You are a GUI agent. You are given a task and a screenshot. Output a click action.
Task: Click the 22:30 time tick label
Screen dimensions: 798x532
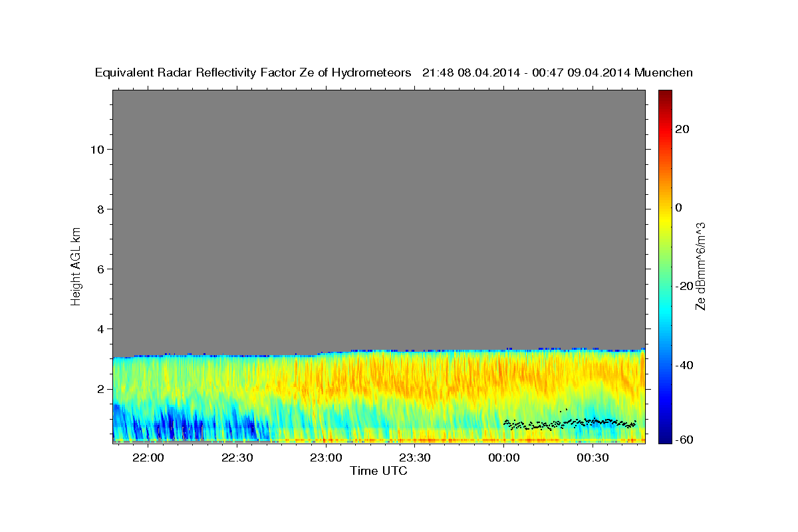[237, 458]
